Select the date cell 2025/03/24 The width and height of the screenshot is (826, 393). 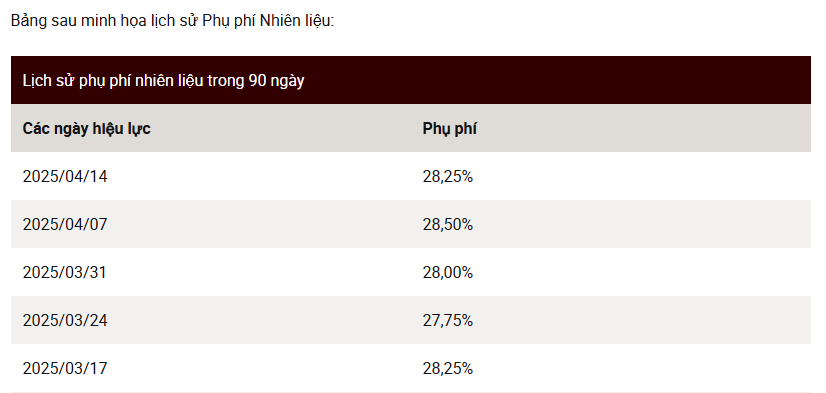(x=65, y=320)
